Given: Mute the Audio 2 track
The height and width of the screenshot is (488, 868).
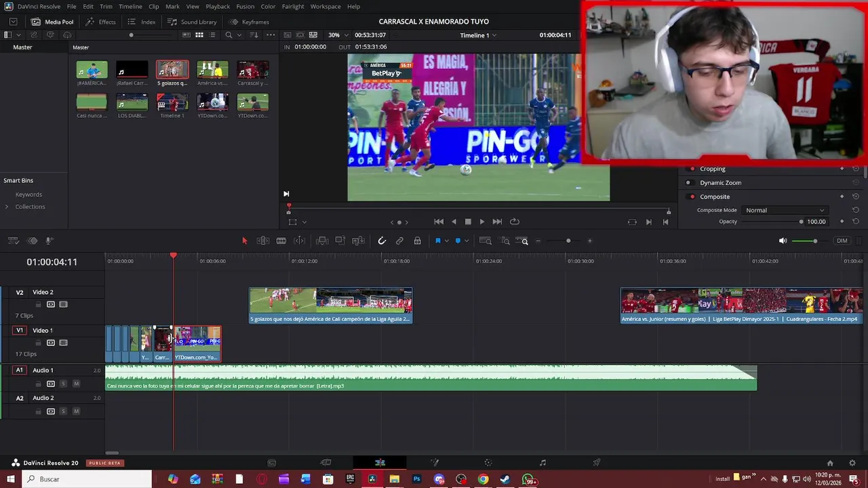Looking at the screenshot, I should click(76, 411).
